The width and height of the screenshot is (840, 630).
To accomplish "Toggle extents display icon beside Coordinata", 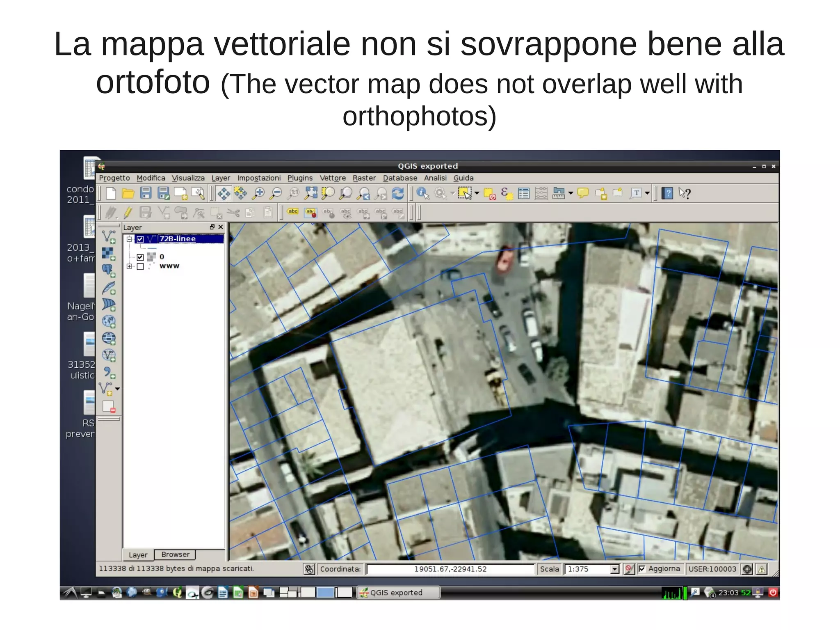I will [x=309, y=569].
